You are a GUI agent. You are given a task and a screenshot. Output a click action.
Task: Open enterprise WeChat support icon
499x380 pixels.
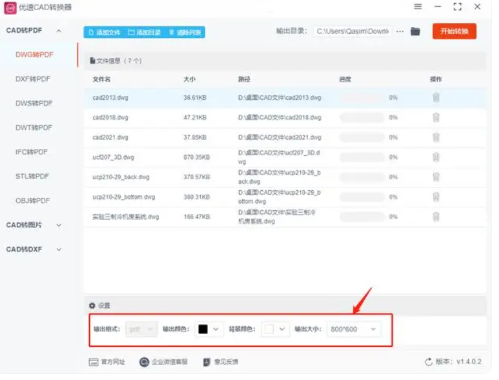144,362
